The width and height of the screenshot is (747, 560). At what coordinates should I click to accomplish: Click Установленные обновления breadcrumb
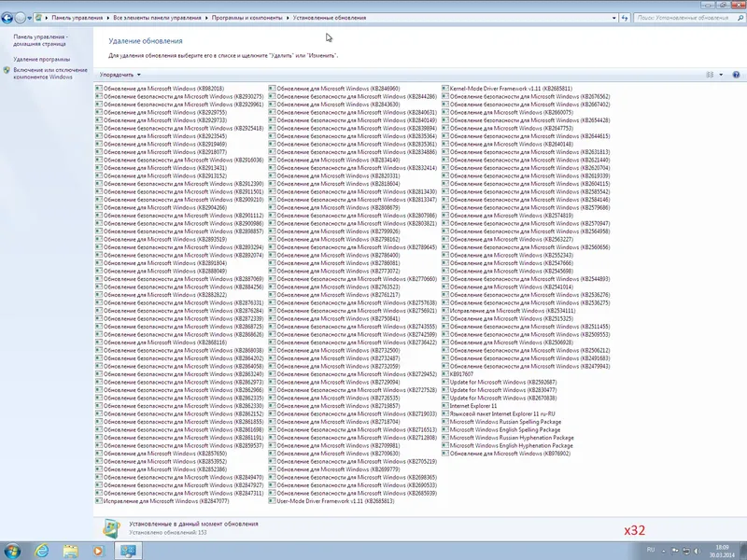(330, 18)
